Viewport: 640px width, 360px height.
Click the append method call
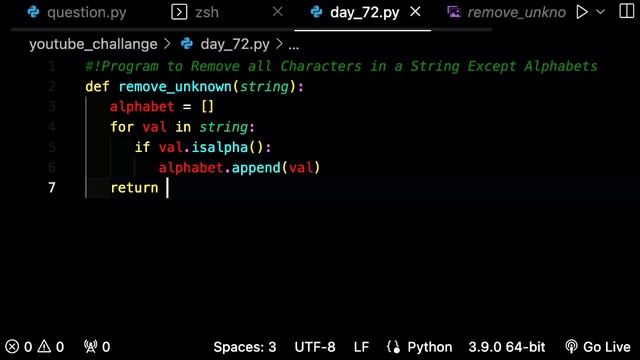[256, 167]
